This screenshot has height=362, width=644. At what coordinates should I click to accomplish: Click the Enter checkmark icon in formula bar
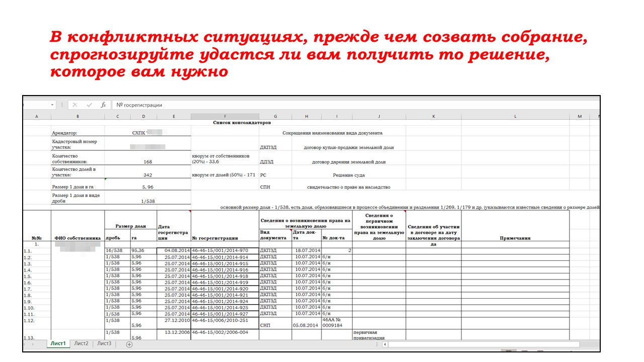click(x=89, y=105)
